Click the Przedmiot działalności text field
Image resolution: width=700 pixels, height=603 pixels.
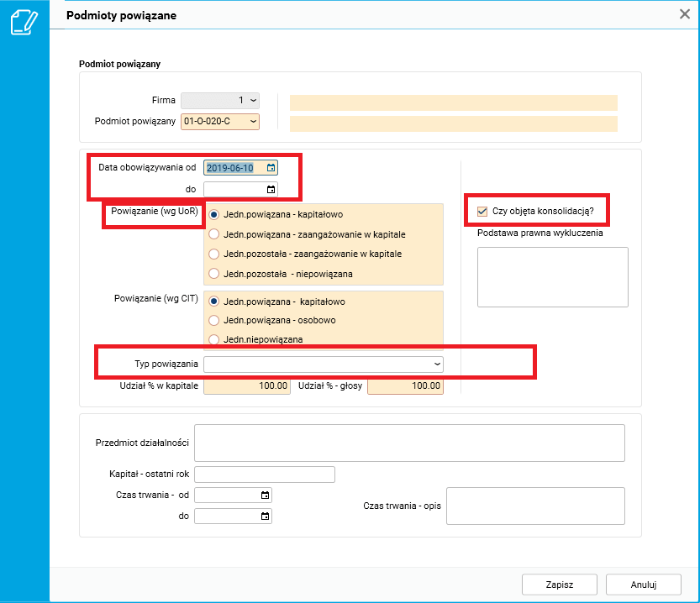point(409,443)
